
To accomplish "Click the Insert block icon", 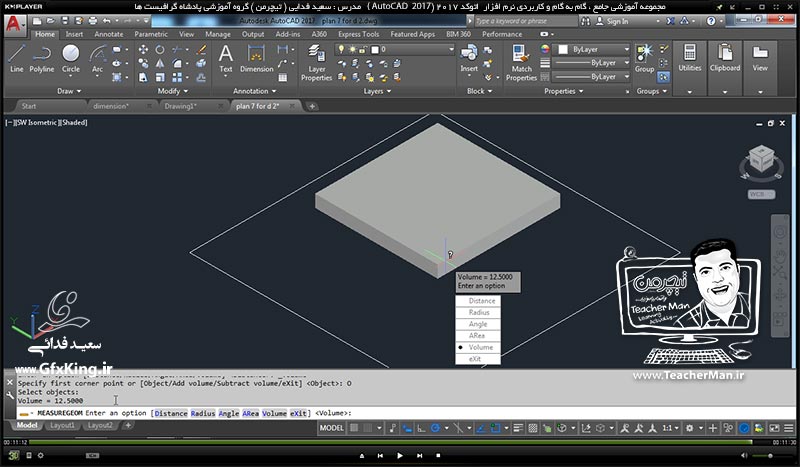I will [x=469, y=59].
